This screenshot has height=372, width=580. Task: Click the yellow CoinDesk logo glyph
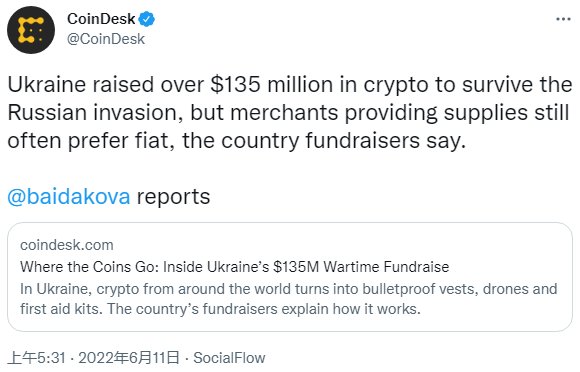(31, 30)
